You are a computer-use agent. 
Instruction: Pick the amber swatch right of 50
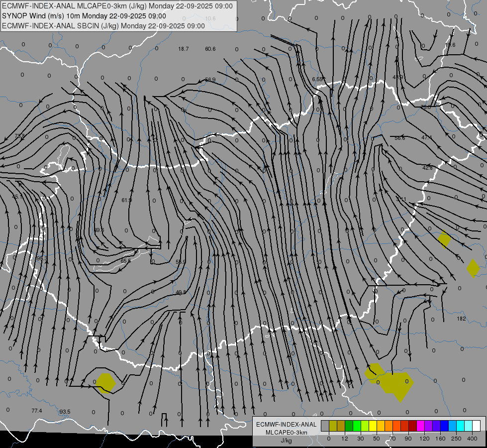tap(381, 426)
